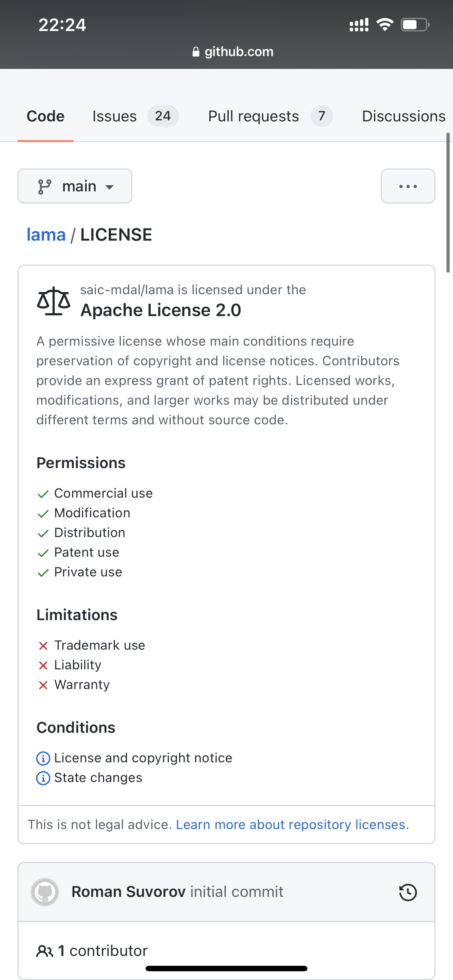Open the main branch selector
Screen dimensions: 453x980
pos(75,186)
